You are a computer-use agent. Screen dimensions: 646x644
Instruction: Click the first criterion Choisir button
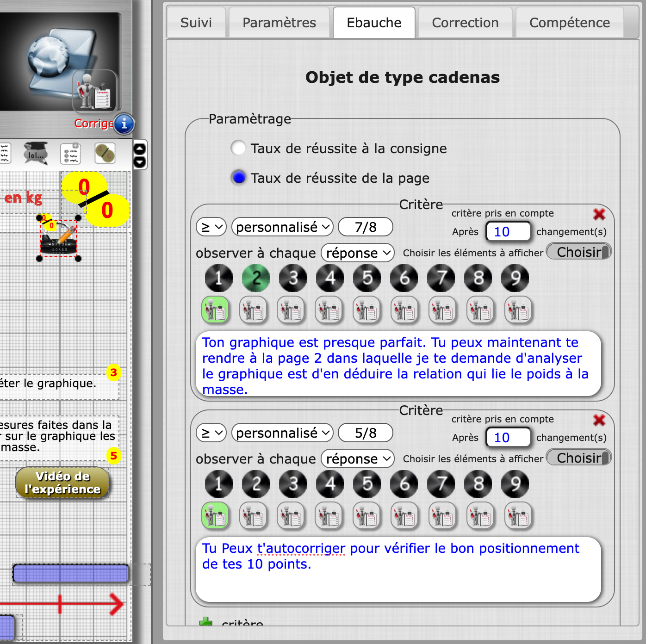579,252
